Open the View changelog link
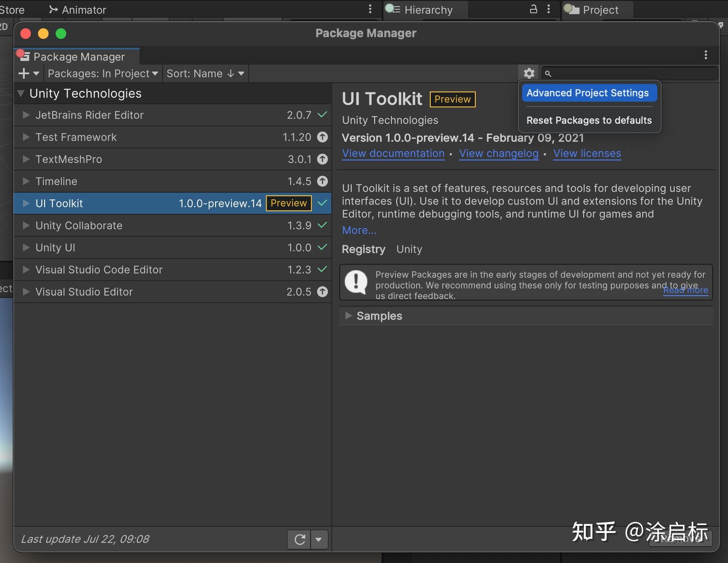The width and height of the screenshot is (728, 563). click(499, 153)
